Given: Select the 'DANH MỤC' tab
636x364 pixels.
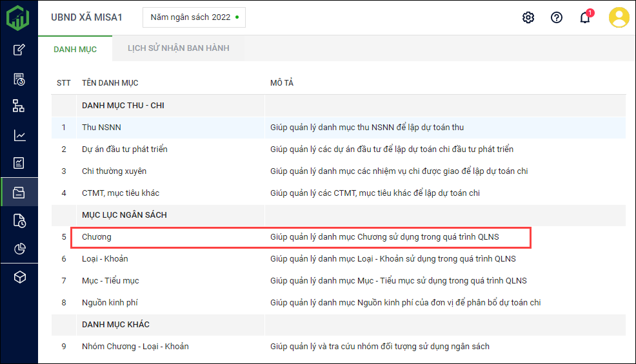Looking at the screenshot, I should (75, 49).
